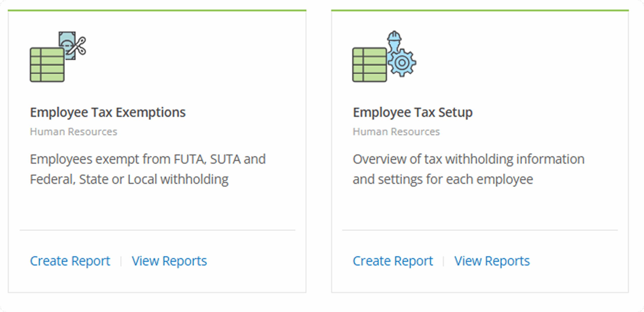Open the Employee Tax Exemptions title
644x312 pixels.
(108, 112)
